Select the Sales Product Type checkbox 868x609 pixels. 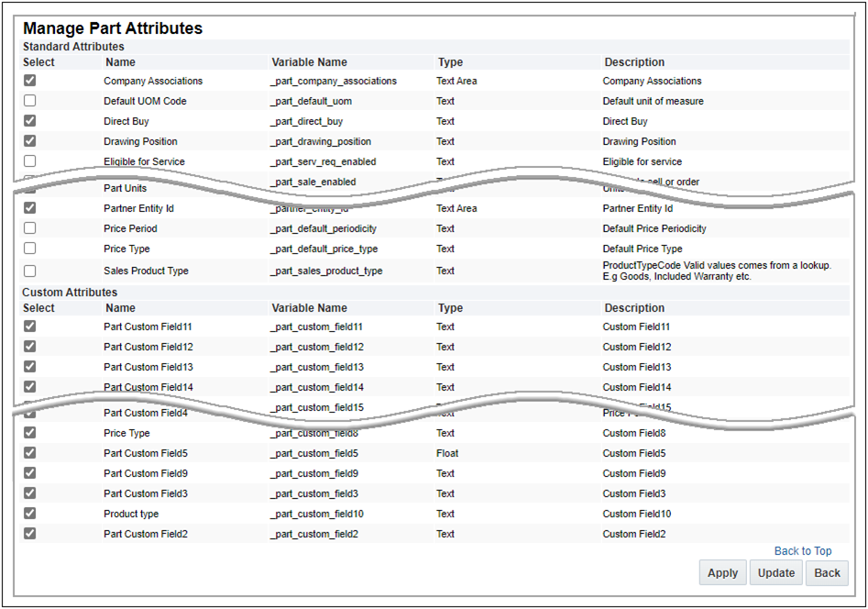click(x=28, y=271)
